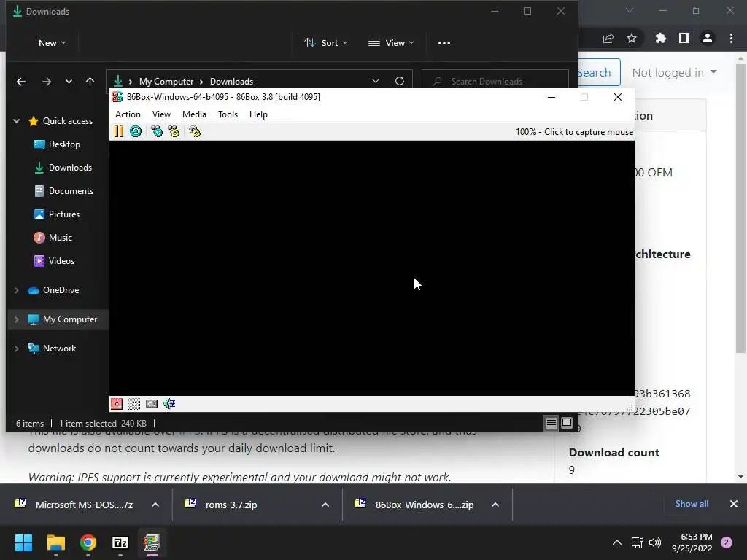Viewport: 747px width, 560px height.
Task: Click the Chrome share page icon
Action: [608, 39]
